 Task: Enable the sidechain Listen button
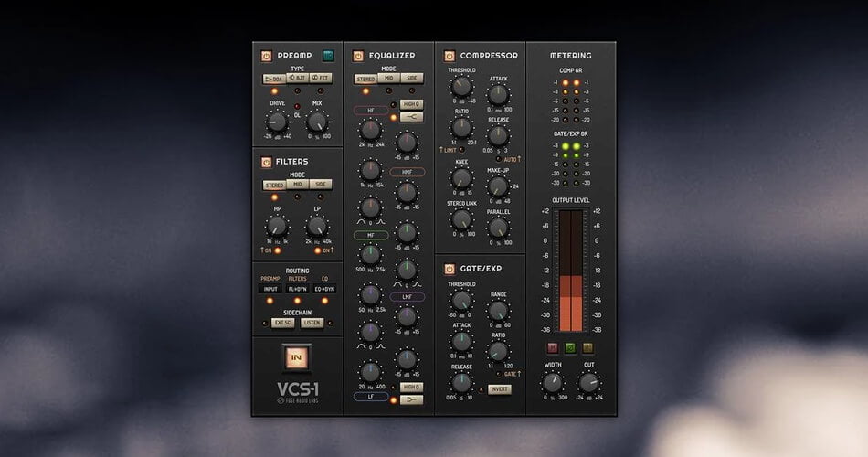(x=312, y=323)
